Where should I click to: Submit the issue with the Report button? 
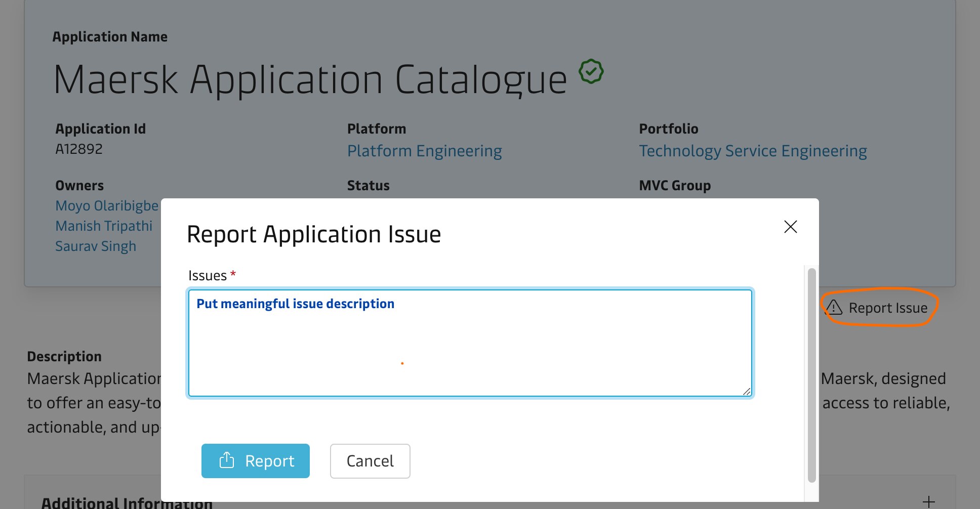[256, 461]
